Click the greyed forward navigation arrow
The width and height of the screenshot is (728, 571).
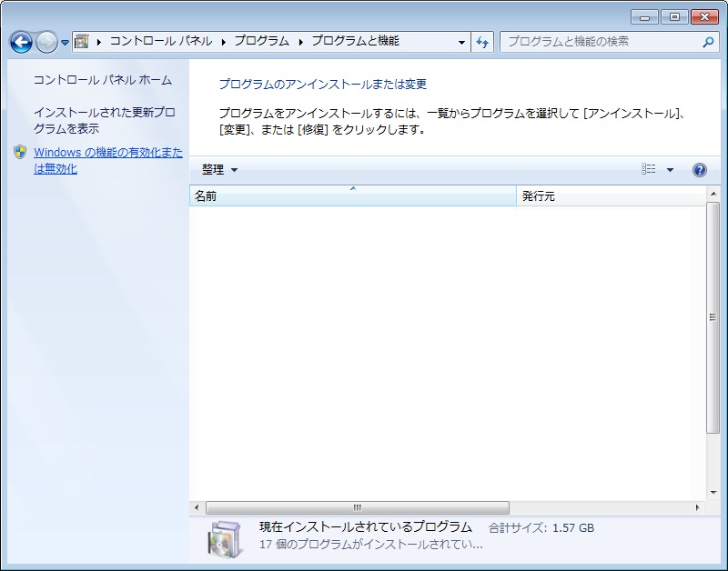coord(46,42)
